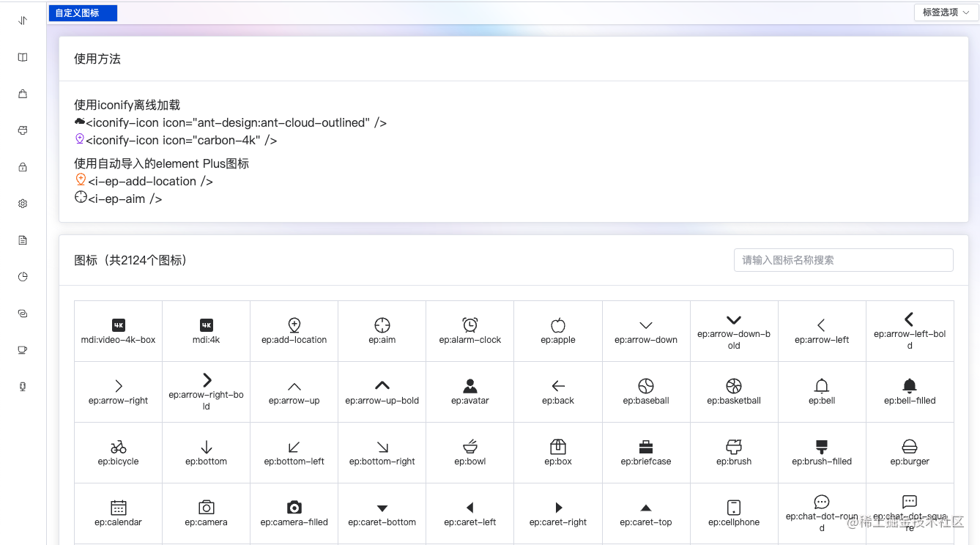Switch to the 自定义图标 tab
This screenshot has height=545, width=980.
[x=83, y=13]
